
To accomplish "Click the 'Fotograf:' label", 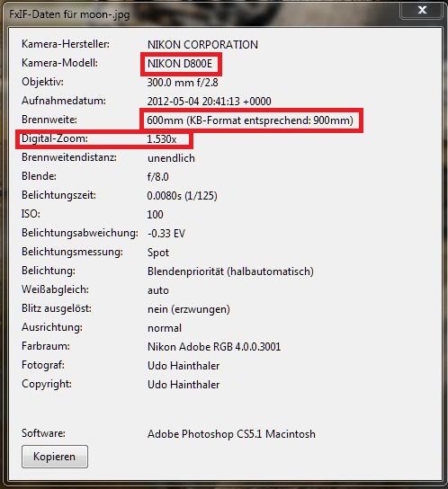I will (43, 365).
